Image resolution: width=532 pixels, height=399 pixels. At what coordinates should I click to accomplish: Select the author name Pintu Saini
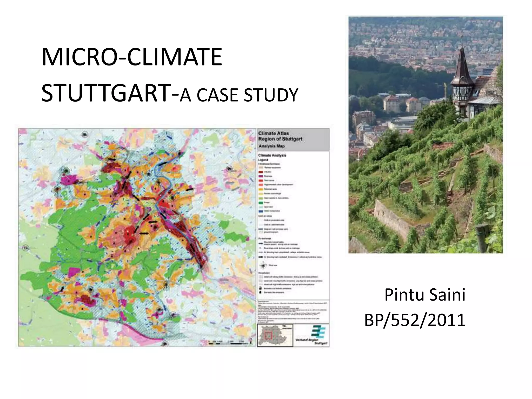click(425, 295)
